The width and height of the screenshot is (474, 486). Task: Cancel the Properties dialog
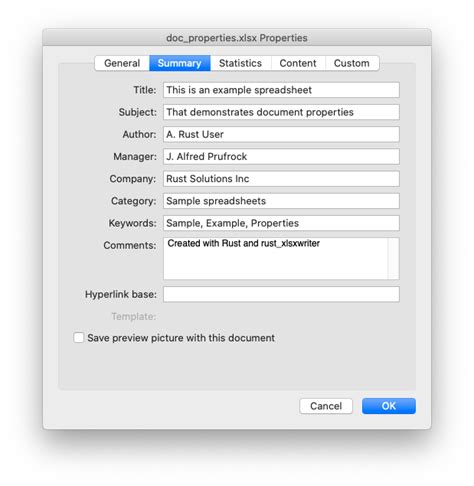pyautogui.click(x=326, y=406)
